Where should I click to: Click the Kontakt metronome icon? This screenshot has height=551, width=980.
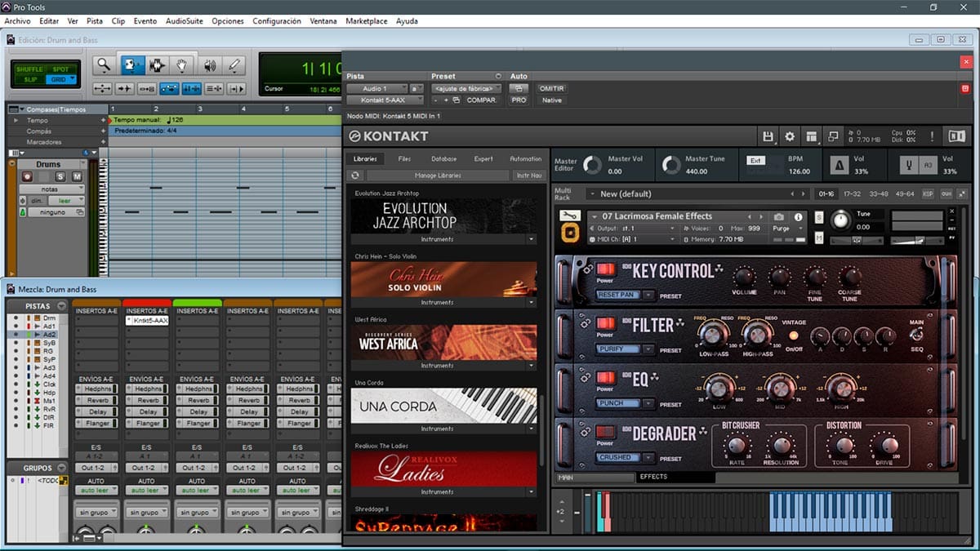point(840,165)
